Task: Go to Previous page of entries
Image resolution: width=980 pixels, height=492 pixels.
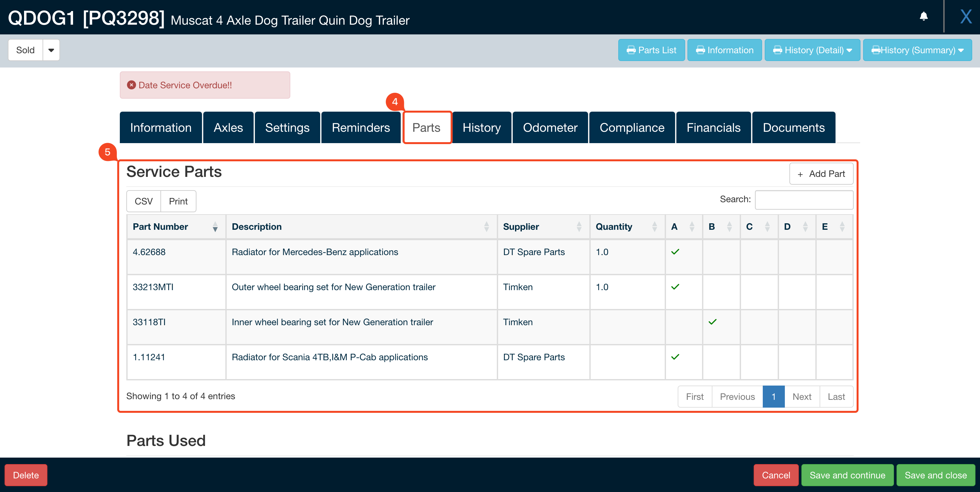Action: (x=737, y=396)
